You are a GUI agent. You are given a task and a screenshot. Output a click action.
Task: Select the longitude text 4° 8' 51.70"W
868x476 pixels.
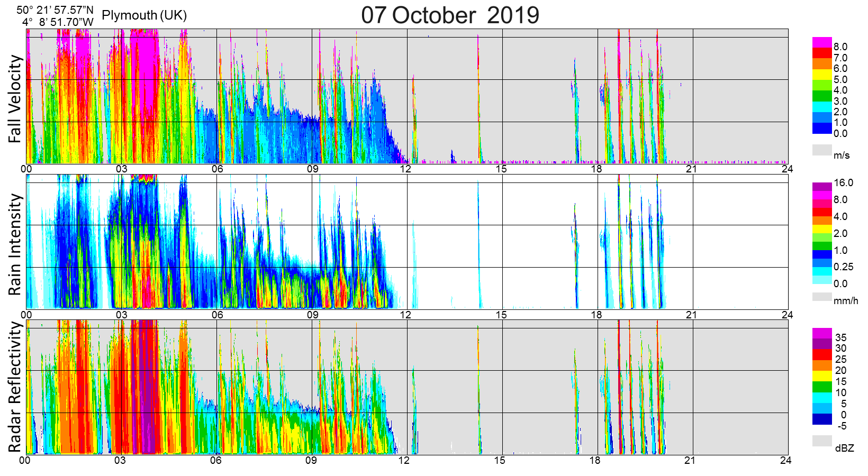click(58, 22)
